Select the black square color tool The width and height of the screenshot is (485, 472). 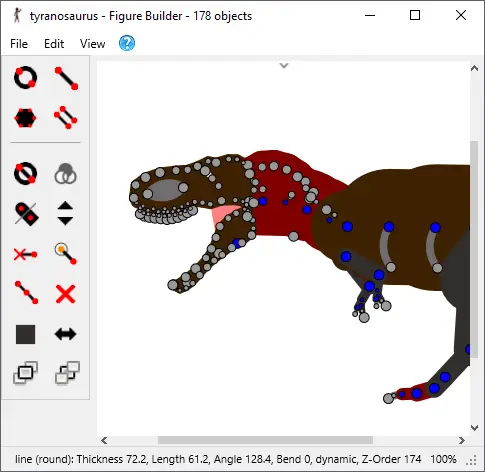25,334
